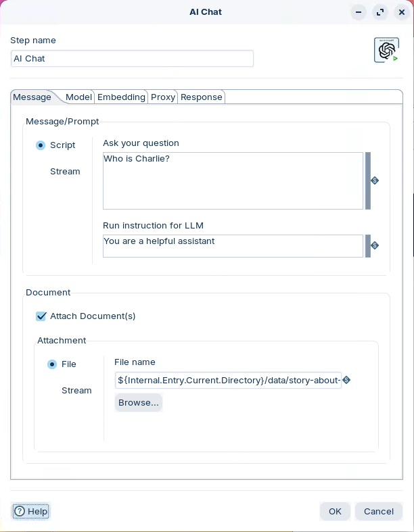Uncheck Attach Document(s) checkbox
Viewport: 414px width, 532px height.
pyautogui.click(x=41, y=316)
